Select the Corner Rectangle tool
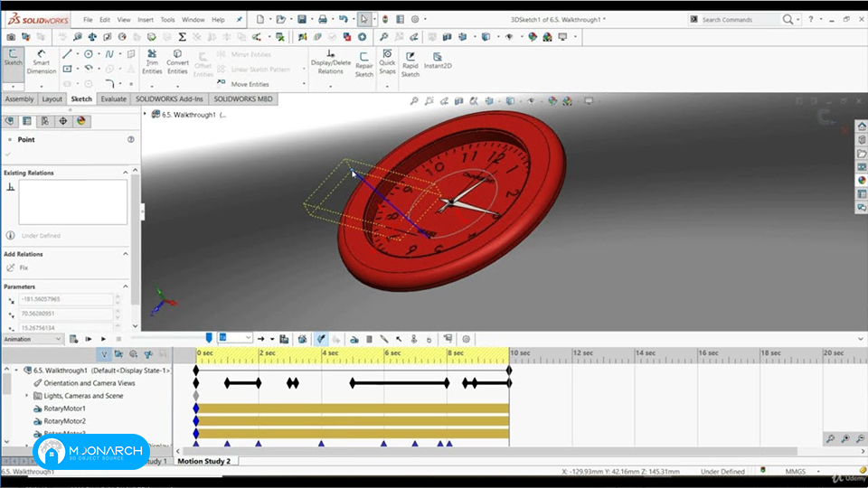Image resolution: width=868 pixels, height=488 pixels. [67, 70]
